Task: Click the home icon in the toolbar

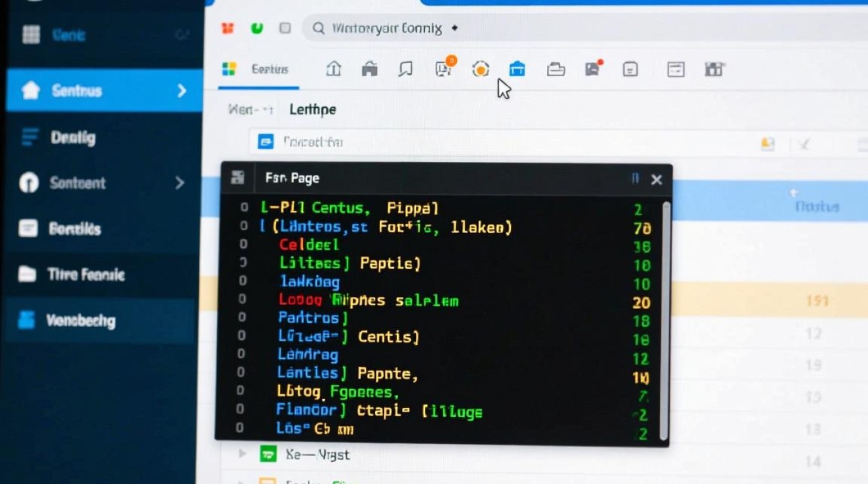Action: (334, 68)
